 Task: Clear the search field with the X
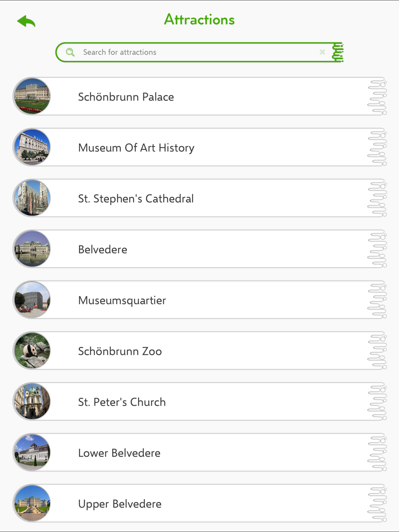(x=322, y=52)
